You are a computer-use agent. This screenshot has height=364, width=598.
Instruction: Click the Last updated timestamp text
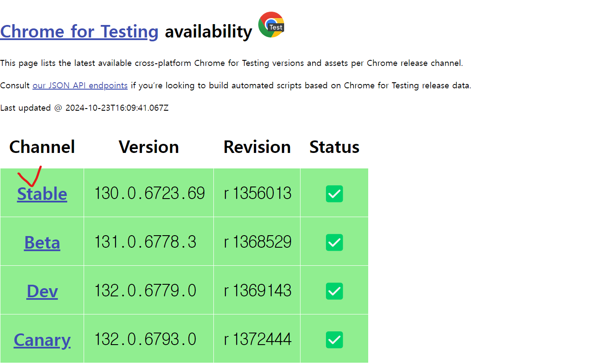pos(85,108)
